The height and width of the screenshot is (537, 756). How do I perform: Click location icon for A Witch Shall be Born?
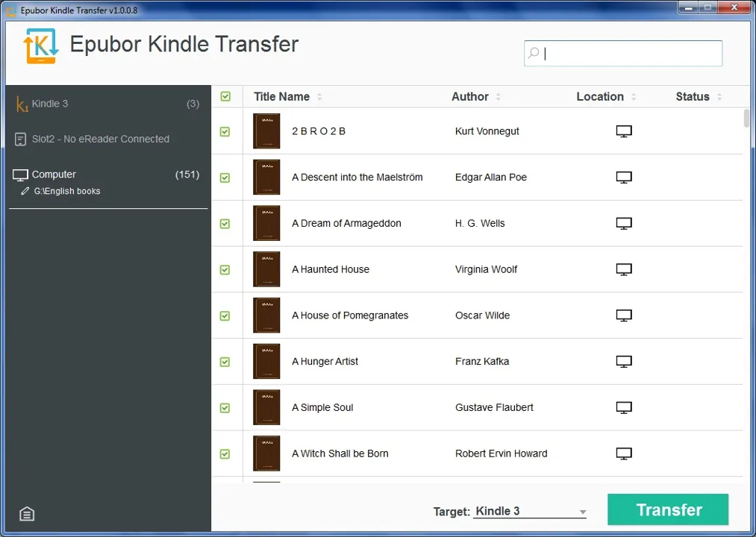click(624, 453)
